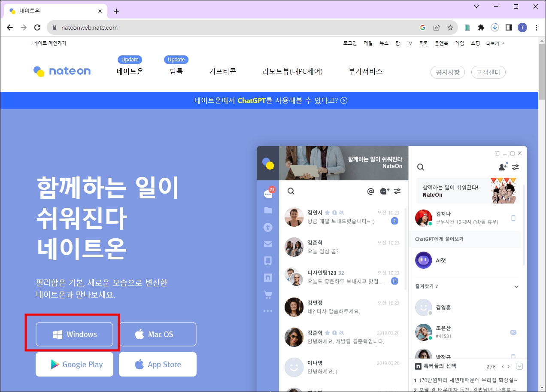The height and width of the screenshot is (392, 546).
Task: Open the filter settings sliders icon
Action: click(516, 167)
